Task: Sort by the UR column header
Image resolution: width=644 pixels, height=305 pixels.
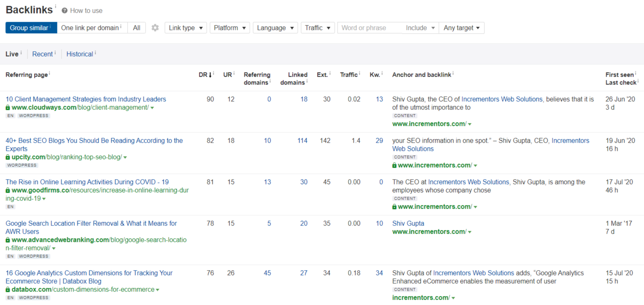Action: coord(228,75)
